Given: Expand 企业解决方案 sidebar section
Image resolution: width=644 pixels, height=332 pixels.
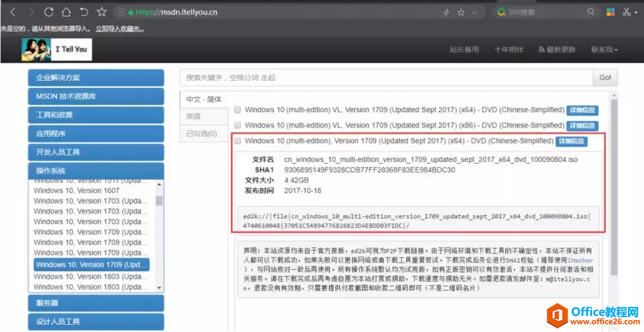Looking at the screenshot, I should point(96,78).
